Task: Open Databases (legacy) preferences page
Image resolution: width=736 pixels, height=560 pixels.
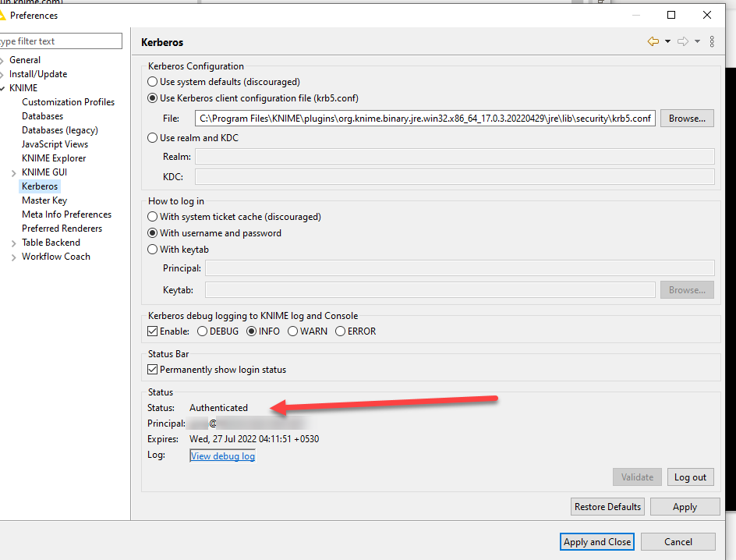Action: 59,130
